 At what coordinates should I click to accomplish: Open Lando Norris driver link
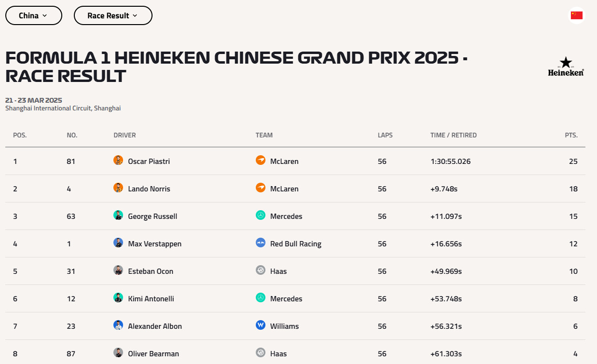pyautogui.click(x=149, y=189)
